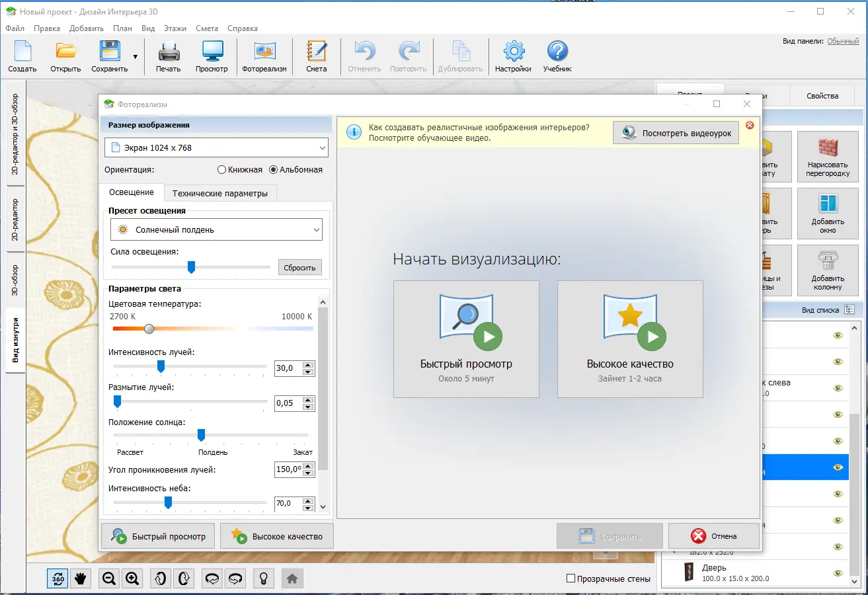Click the Отмена cancel button

pyautogui.click(x=714, y=536)
